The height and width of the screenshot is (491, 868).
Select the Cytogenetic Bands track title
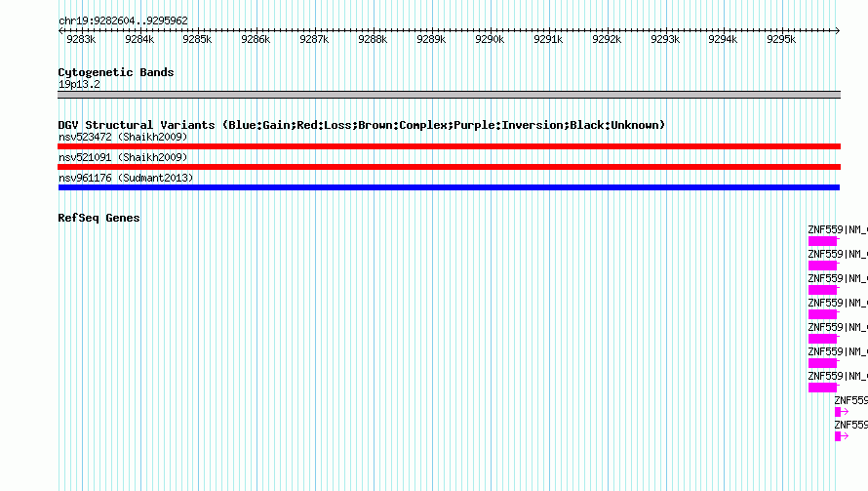pyautogui.click(x=116, y=72)
